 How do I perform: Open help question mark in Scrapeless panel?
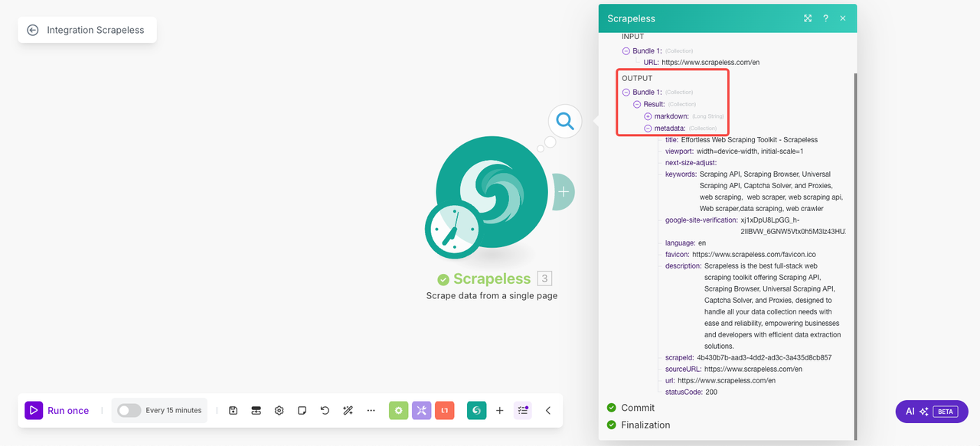[x=825, y=18]
